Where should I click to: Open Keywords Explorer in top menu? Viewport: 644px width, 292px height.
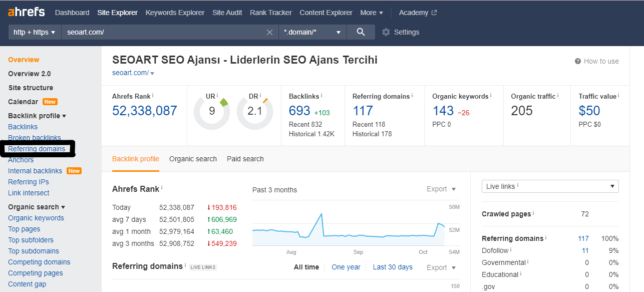point(175,13)
